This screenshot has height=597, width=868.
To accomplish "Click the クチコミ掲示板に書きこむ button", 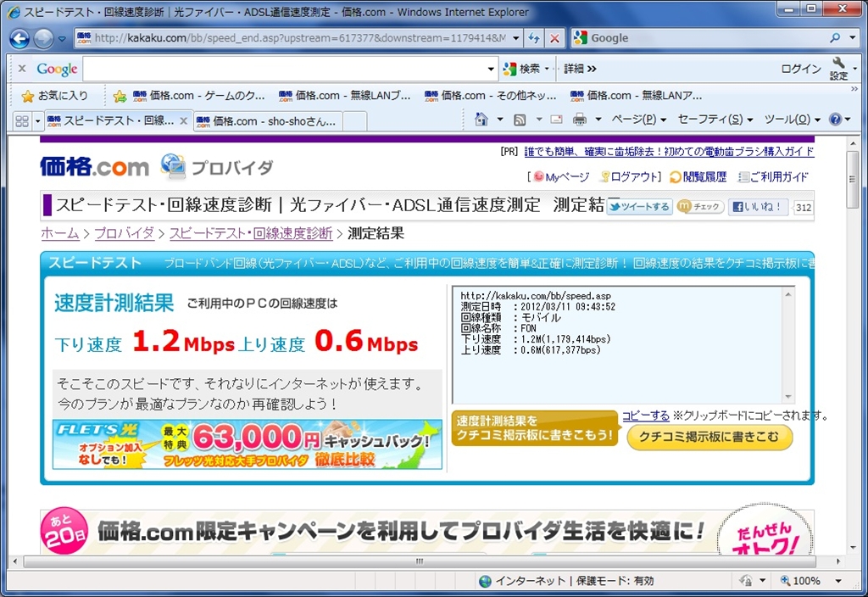I will point(709,437).
